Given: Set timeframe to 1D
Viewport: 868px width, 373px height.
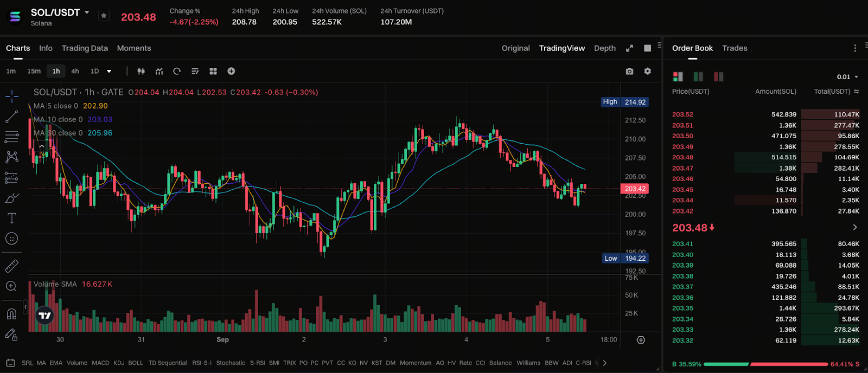Looking at the screenshot, I should pyautogui.click(x=94, y=71).
